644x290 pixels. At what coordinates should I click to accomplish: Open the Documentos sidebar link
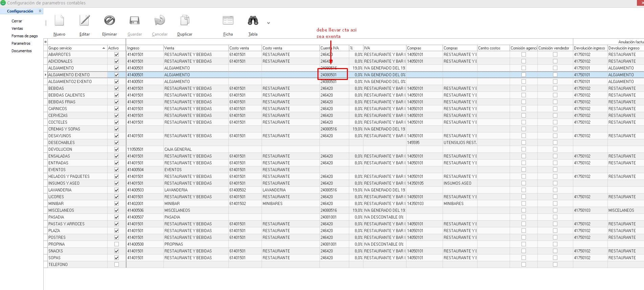[x=22, y=51]
